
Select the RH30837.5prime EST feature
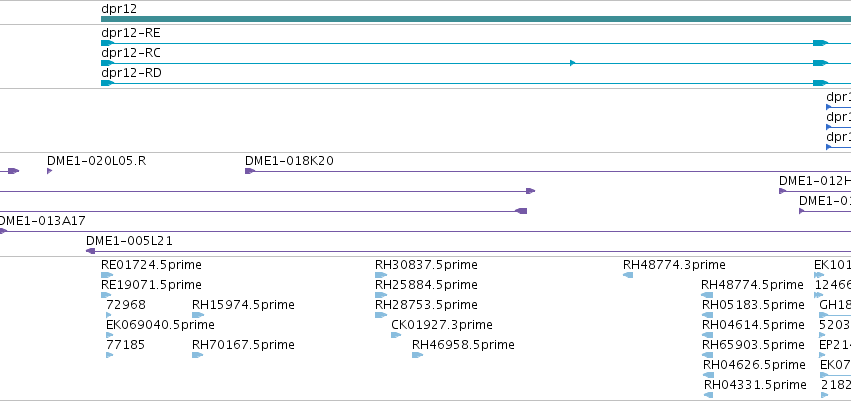pyautogui.click(x=381, y=275)
